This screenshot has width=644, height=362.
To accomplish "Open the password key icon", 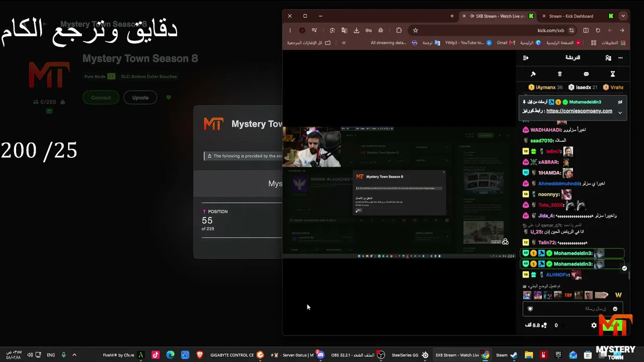I will pyautogui.click(x=369, y=30).
